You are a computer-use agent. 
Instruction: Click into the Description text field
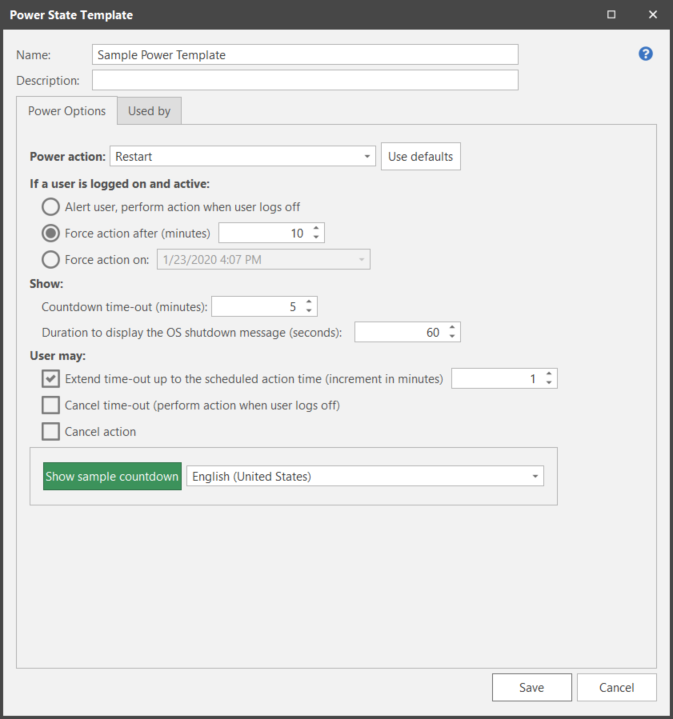point(305,80)
